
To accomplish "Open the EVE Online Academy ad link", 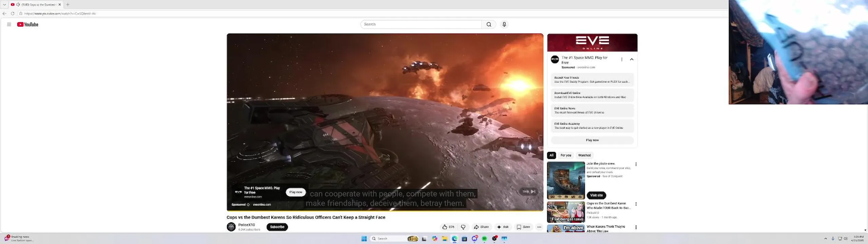I will click(x=592, y=126).
